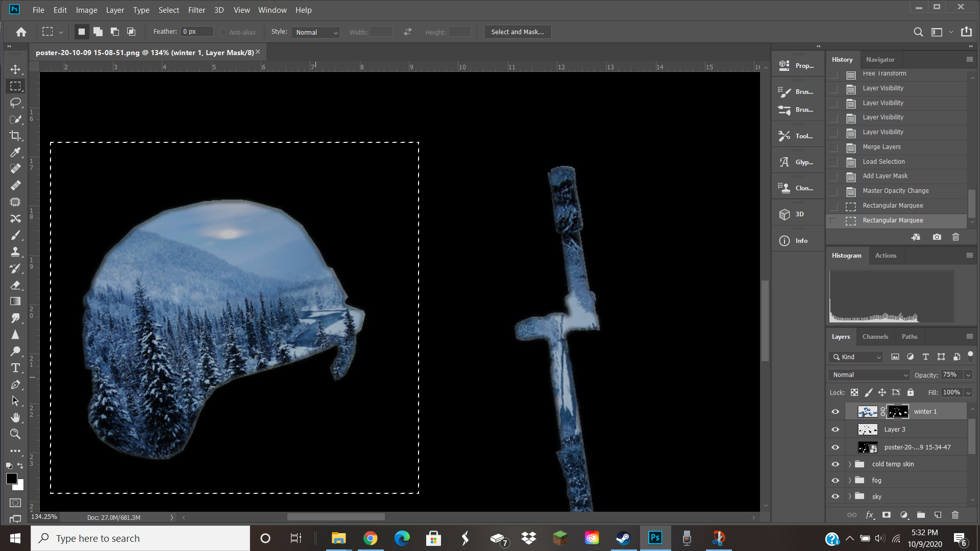Open the Style dropdown set to Normal
This screenshot has width=980, height=551.
[316, 32]
